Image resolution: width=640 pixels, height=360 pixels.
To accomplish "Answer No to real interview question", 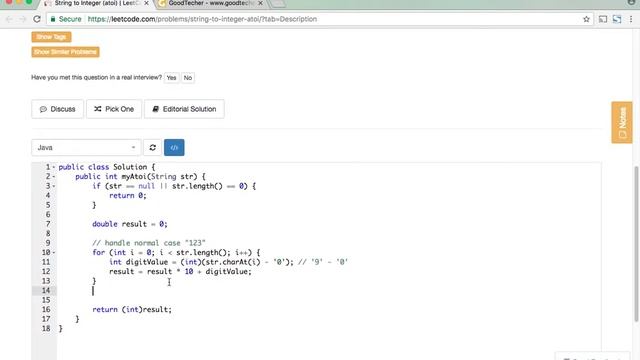I will [187, 78].
